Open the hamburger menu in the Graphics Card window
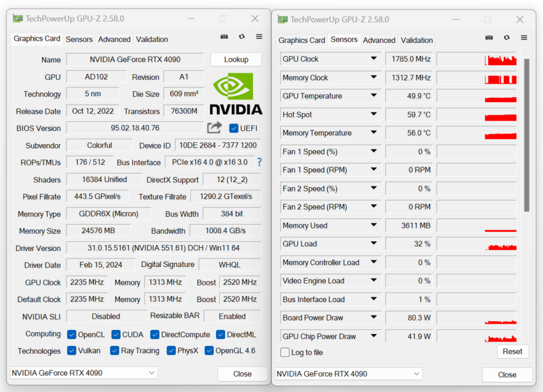 [258, 37]
